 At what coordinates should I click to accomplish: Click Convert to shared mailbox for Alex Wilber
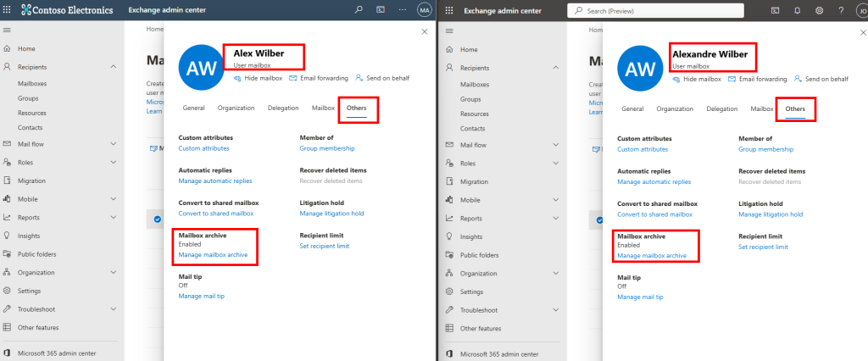point(216,214)
